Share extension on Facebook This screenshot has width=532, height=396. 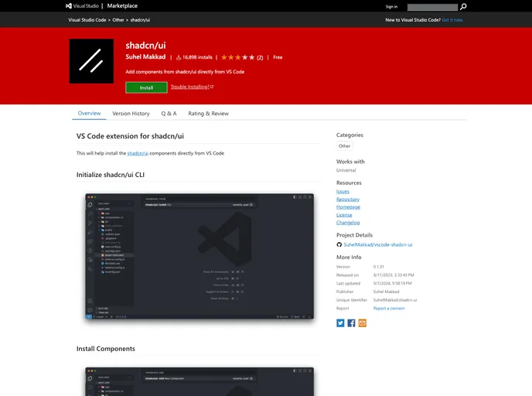tap(351, 323)
